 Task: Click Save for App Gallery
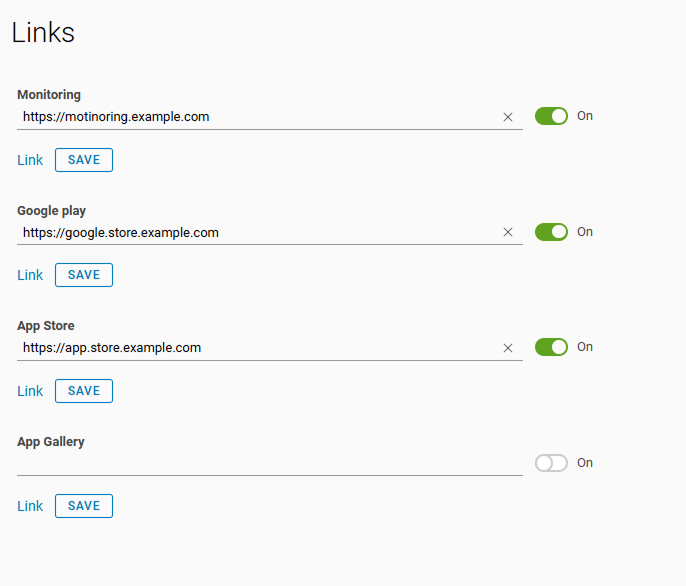(x=84, y=506)
